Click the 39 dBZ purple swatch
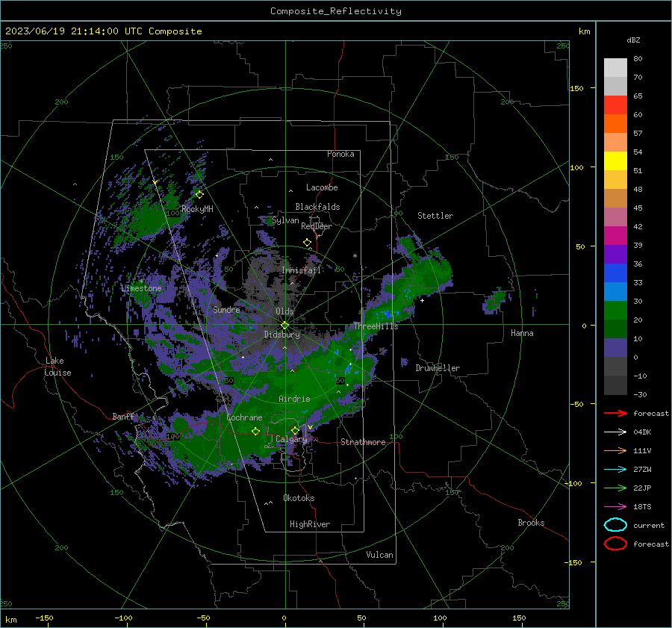The height and width of the screenshot is (628, 672). click(615, 254)
